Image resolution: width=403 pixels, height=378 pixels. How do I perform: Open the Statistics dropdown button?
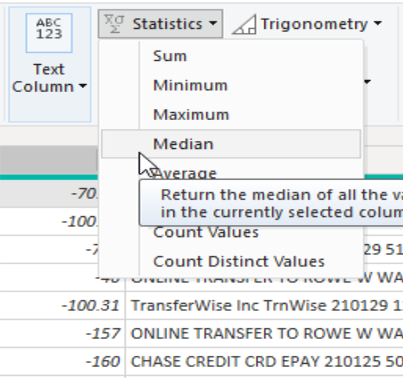pos(160,24)
